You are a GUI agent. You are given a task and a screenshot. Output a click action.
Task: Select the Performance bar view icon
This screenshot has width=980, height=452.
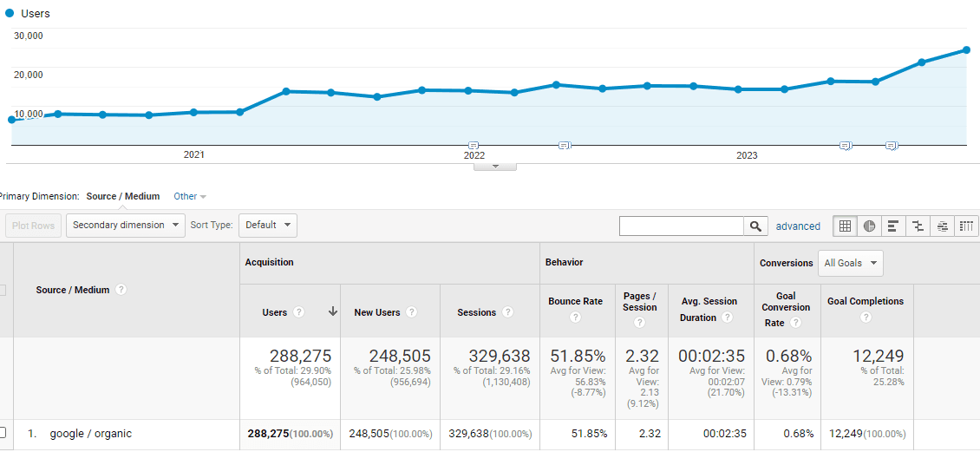click(893, 226)
